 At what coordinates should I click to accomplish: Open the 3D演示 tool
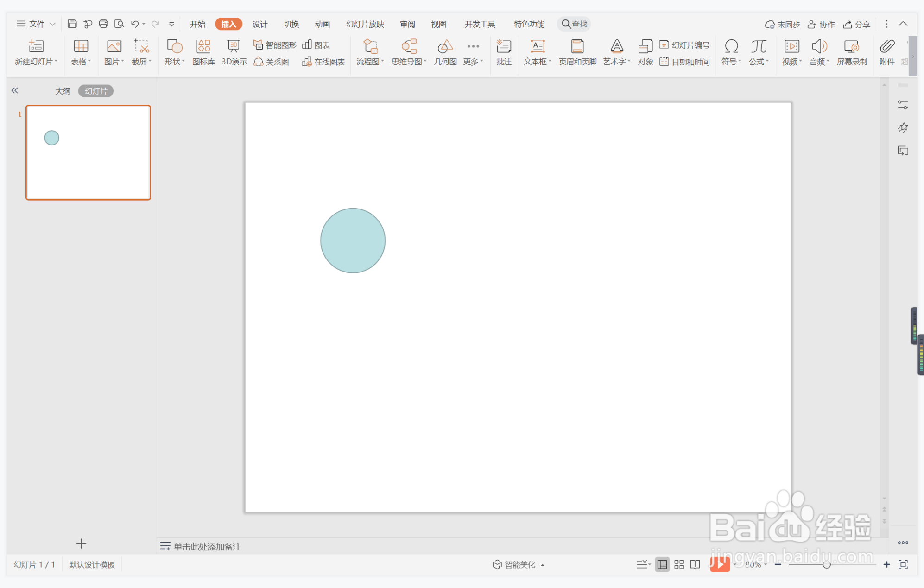pyautogui.click(x=234, y=52)
